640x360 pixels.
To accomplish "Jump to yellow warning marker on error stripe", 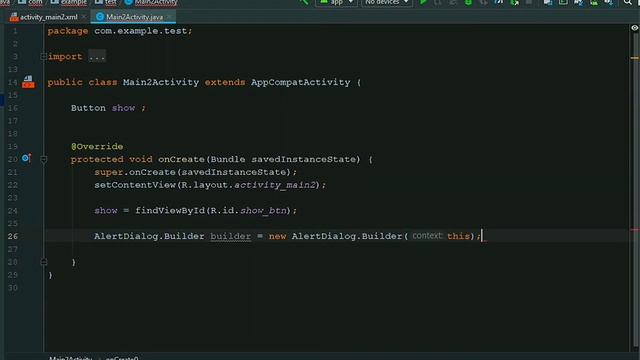I will click(x=635, y=58).
